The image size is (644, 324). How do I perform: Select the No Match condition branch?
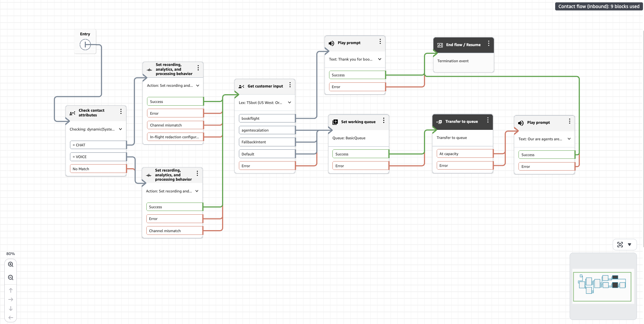point(98,169)
